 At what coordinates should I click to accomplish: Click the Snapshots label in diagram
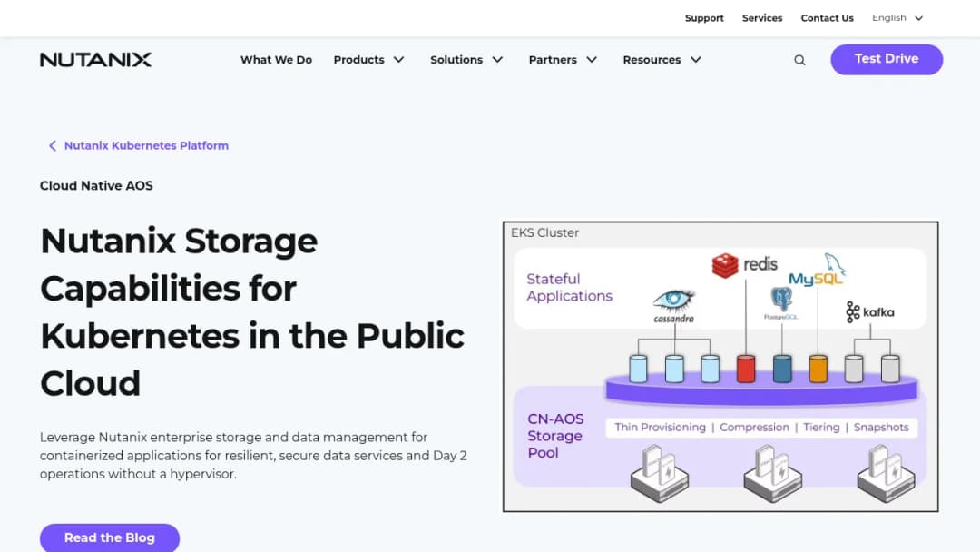[881, 427]
